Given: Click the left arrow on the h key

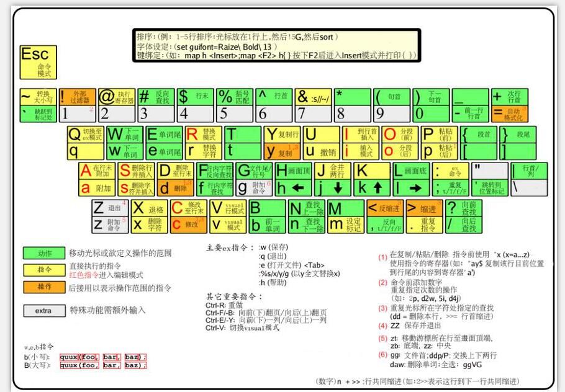Looking at the screenshot, I should [297, 187].
